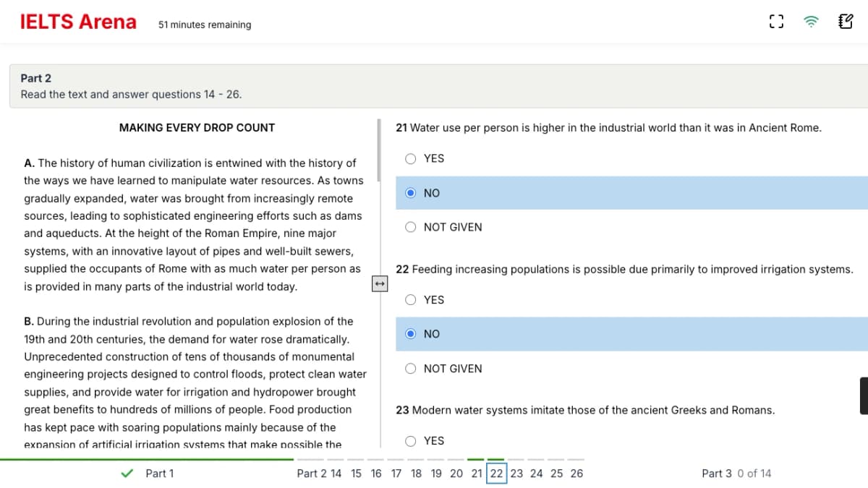
Task: Click the panel resize handle between columns
Action: point(380,283)
